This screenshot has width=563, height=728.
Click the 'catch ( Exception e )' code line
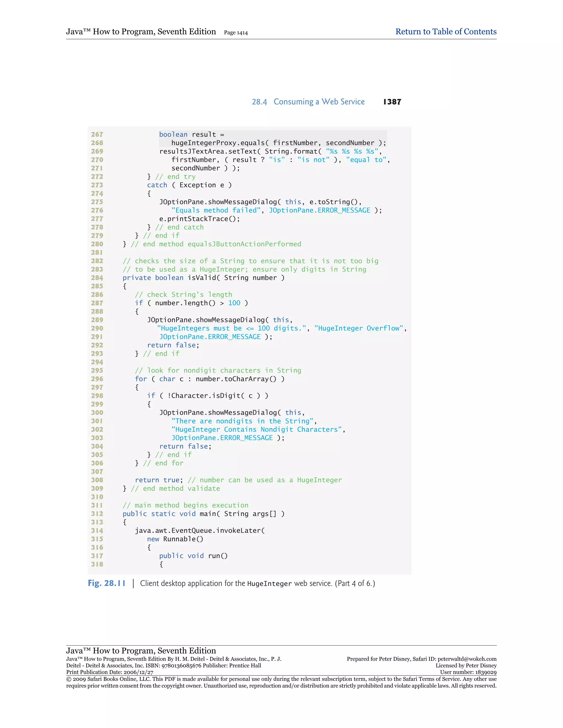(x=189, y=185)
